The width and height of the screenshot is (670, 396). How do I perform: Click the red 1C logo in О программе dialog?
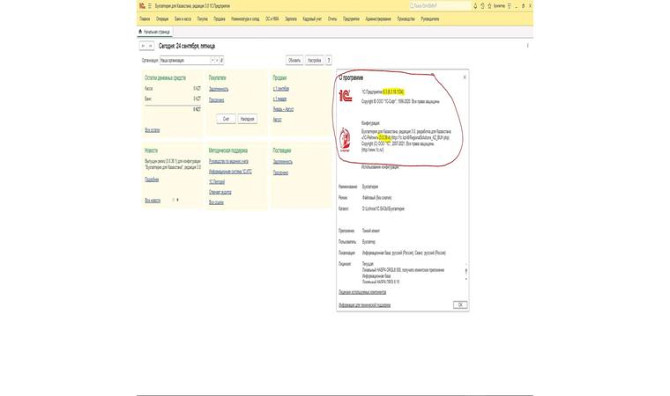coord(345,95)
